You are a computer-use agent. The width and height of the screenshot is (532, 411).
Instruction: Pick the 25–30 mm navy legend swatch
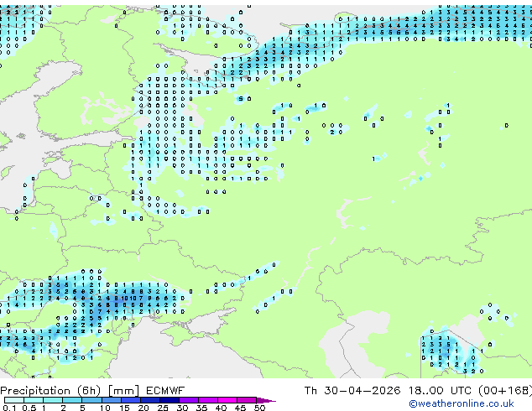pos(170,400)
